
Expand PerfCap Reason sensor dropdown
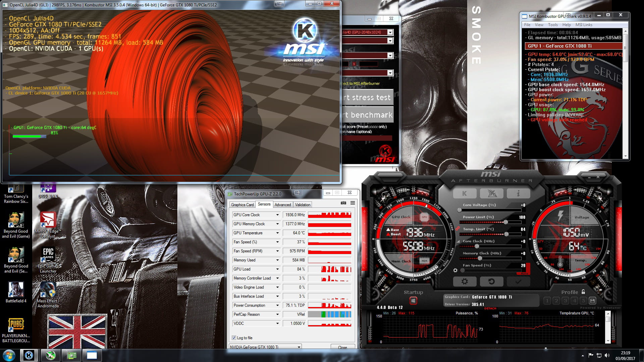click(x=277, y=314)
